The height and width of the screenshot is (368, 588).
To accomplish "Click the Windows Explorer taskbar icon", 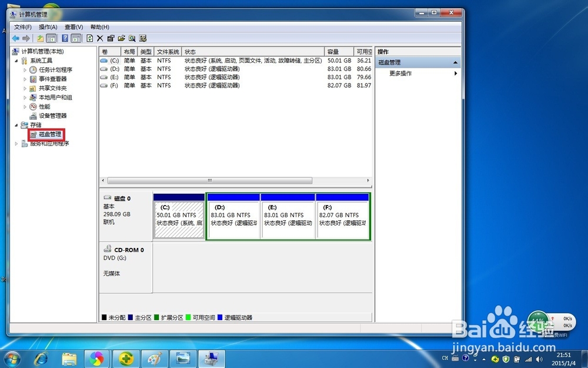I will [71, 358].
